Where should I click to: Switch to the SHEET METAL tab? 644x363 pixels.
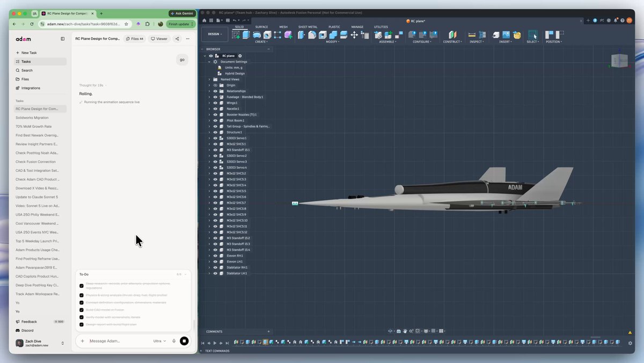[308, 27]
